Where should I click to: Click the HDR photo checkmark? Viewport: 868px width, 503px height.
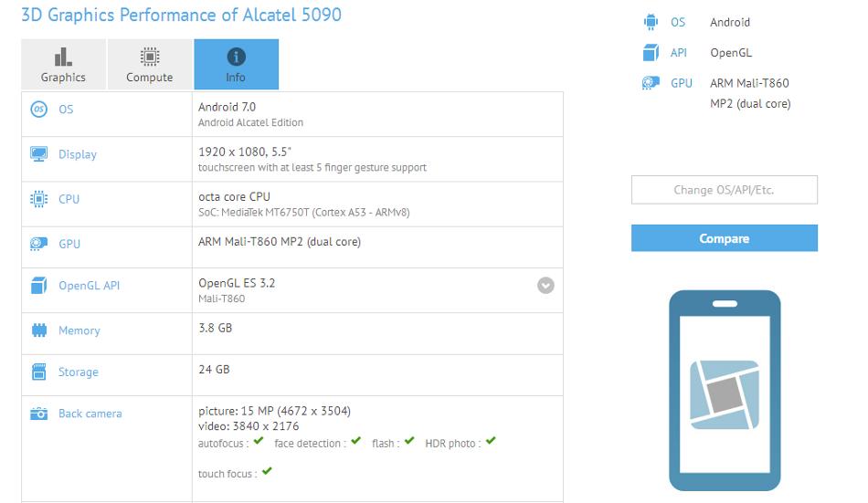coord(491,441)
